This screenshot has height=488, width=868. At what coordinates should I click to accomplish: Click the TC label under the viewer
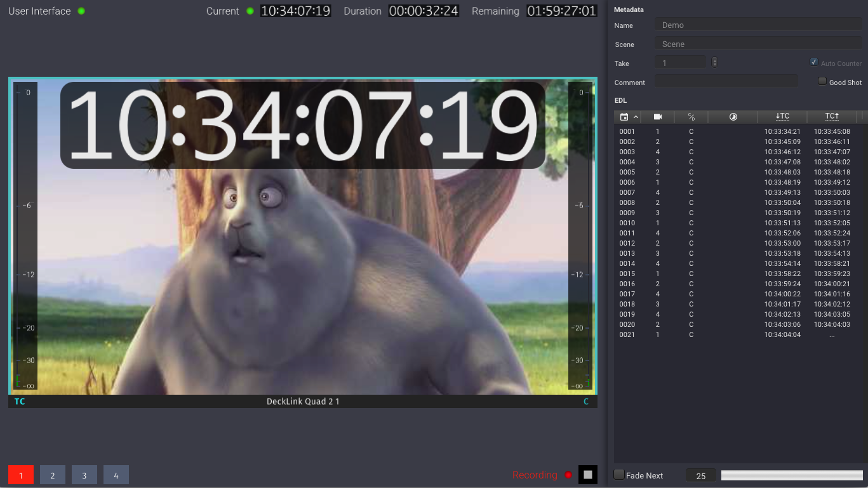tap(20, 402)
